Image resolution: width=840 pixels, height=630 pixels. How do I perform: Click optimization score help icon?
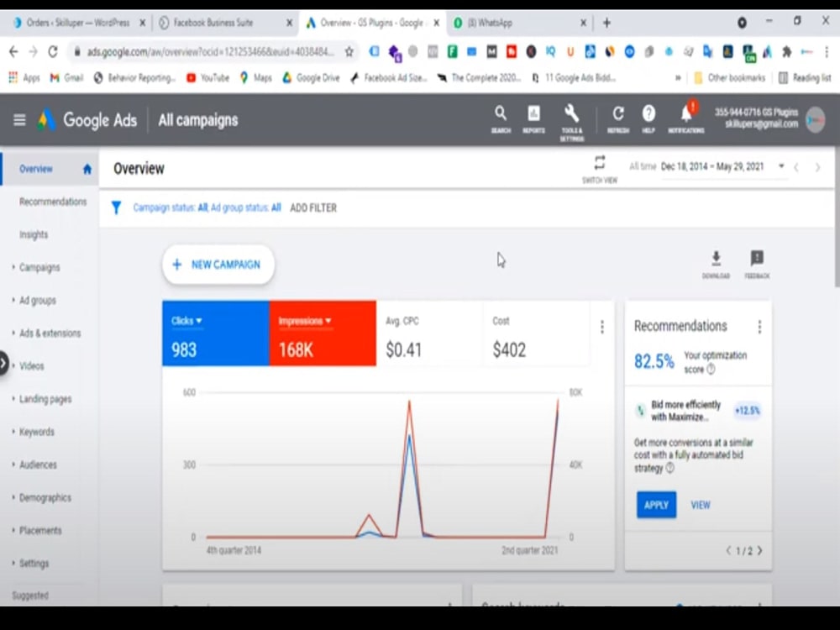pos(711,369)
